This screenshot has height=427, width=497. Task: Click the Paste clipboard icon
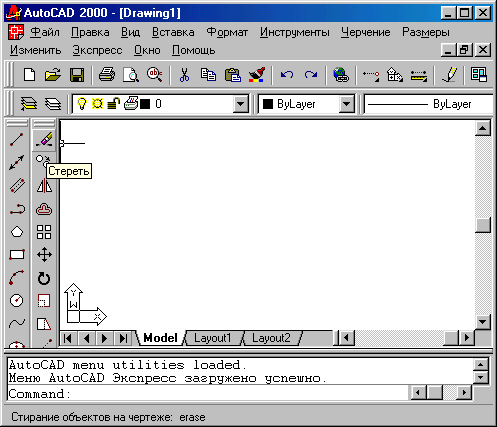click(233, 75)
